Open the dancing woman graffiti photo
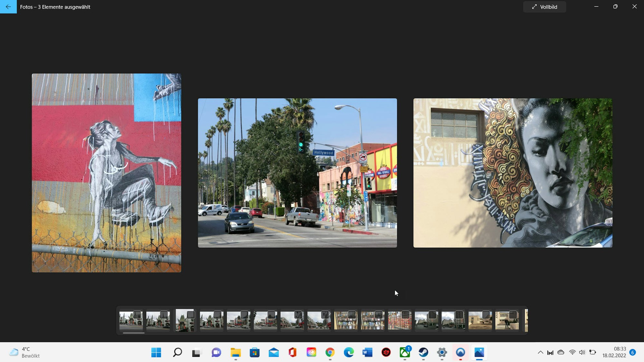This screenshot has width=644, height=362. point(106,173)
